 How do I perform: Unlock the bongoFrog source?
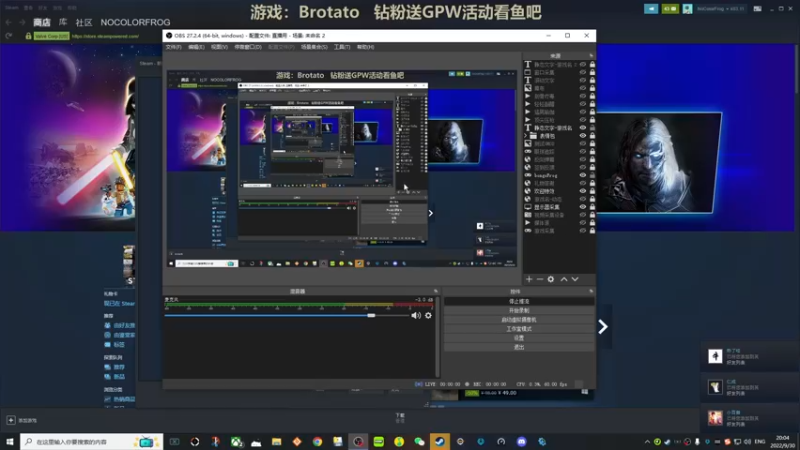[x=592, y=175]
